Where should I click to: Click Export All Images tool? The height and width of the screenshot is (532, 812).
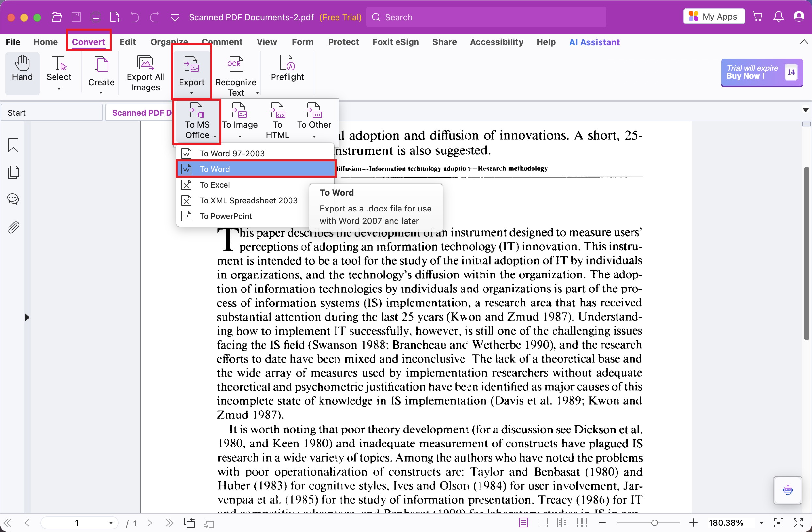tap(145, 73)
